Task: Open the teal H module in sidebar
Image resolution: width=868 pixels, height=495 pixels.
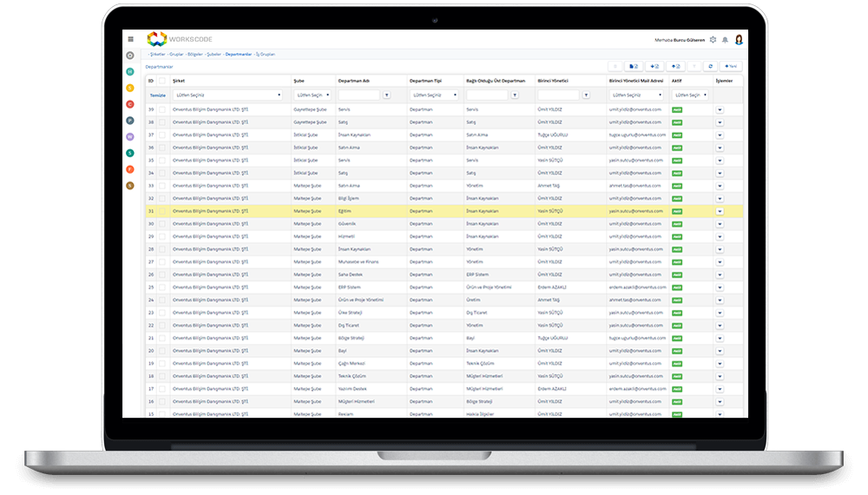Action: 130,71
